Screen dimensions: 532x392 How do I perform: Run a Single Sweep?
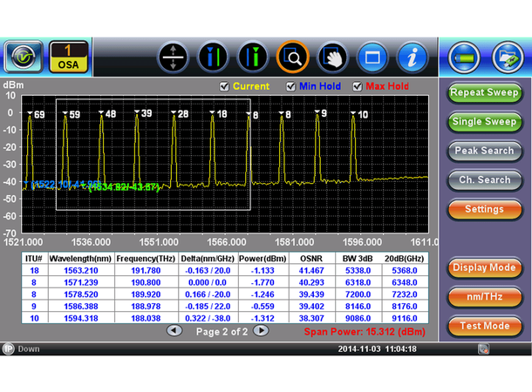[x=484, y=122]
